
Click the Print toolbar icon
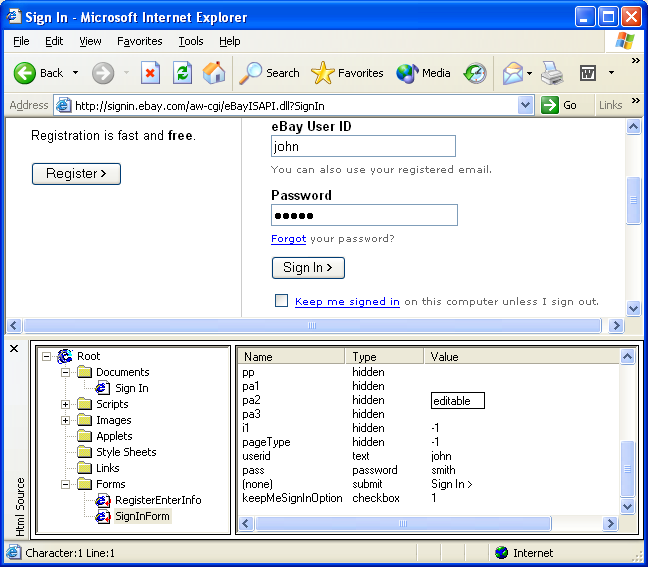click(552, 73)
